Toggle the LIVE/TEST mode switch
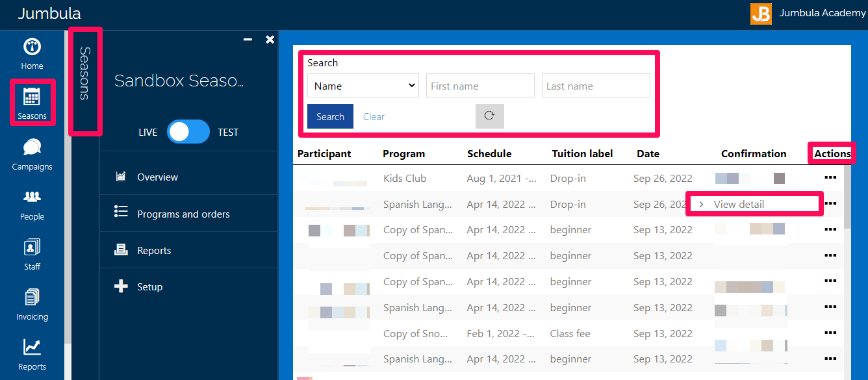Screen dimensions: 868x380 tap(188, 132)
